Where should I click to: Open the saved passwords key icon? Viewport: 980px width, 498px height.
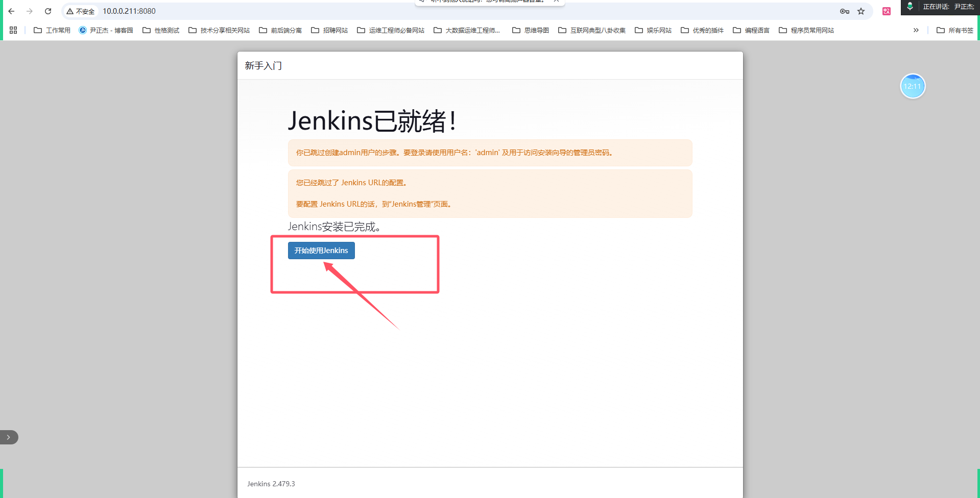(845, 11)
